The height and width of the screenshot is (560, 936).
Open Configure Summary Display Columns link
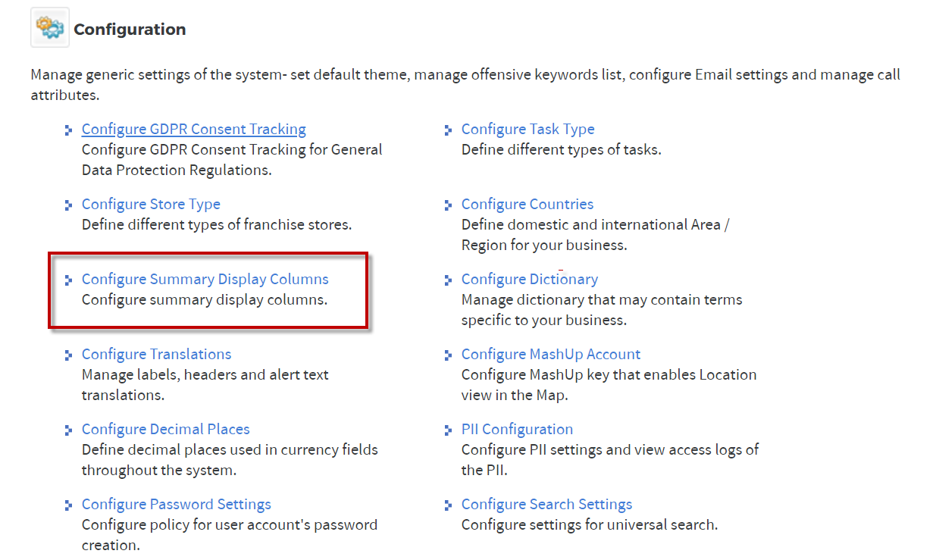pyautogui.click(x=205, y=279)
